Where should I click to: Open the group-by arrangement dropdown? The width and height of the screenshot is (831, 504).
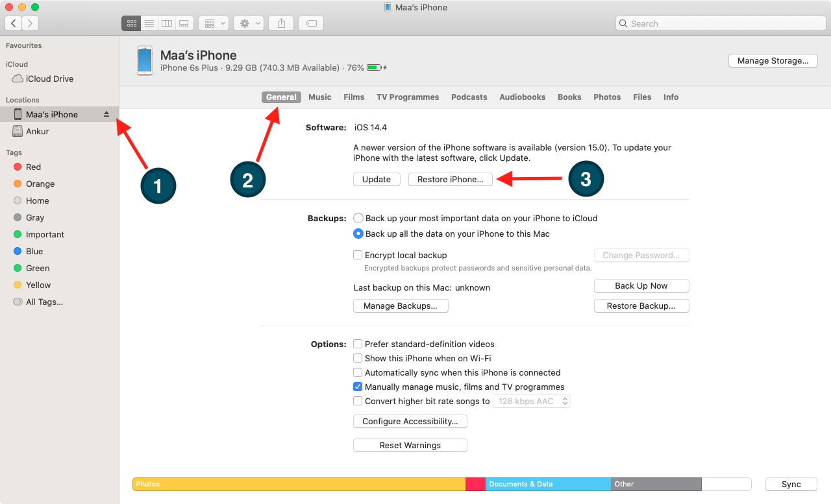213,23
